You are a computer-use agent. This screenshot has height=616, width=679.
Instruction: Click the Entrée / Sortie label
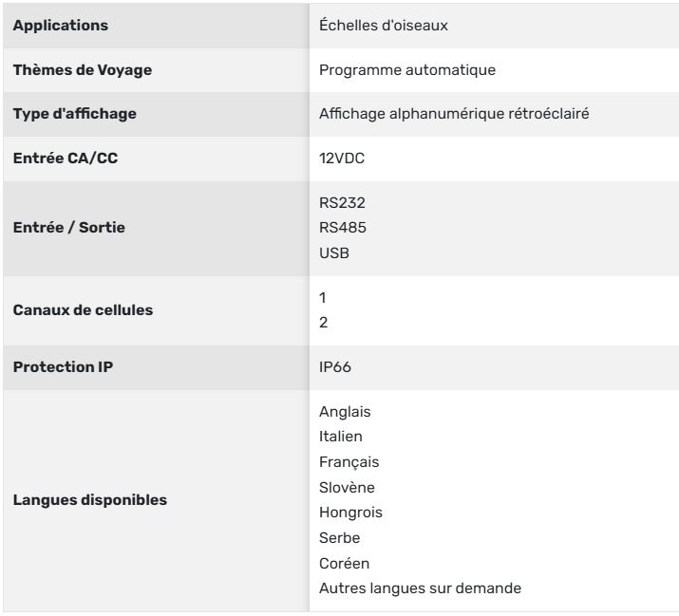click(x=69, y=229)
